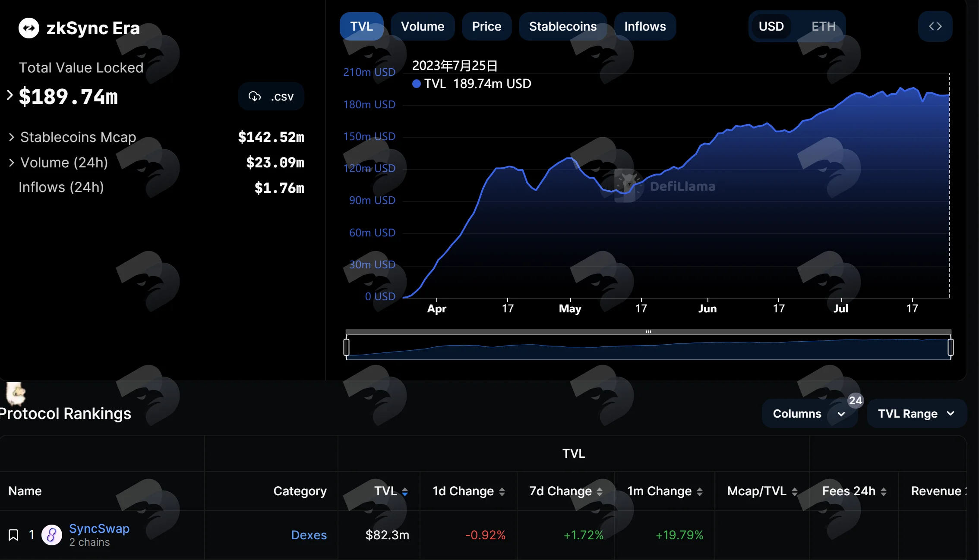
Task: Click the top drag bar of range slider
Action: pos(648,332)
